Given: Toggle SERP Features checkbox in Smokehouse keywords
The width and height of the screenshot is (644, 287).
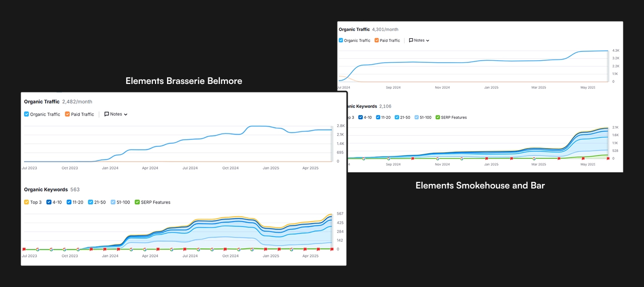Looking at the screenshot, I should click(x=437, y=117).
